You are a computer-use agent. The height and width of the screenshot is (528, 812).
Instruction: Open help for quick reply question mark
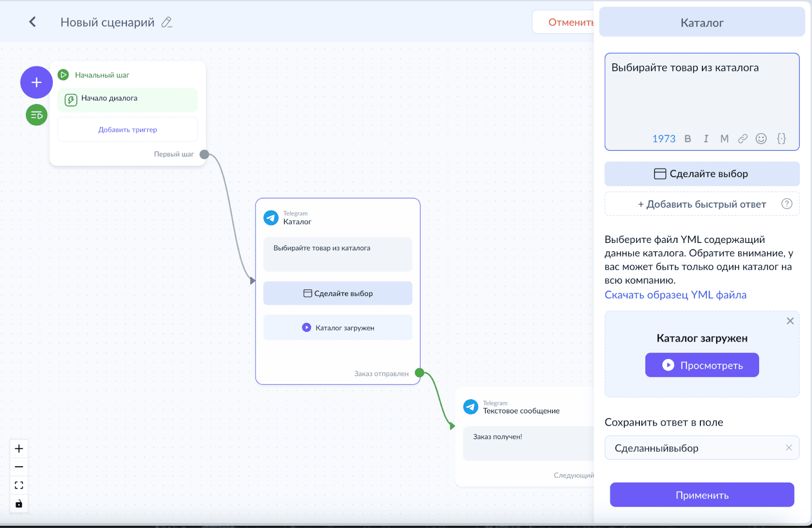pos(787,204)
